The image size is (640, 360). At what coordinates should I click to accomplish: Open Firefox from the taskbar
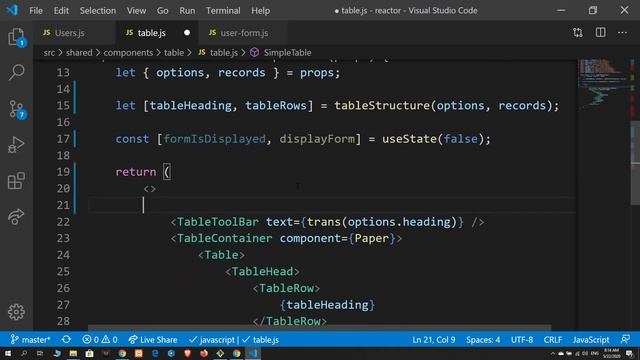pos(204,353)
